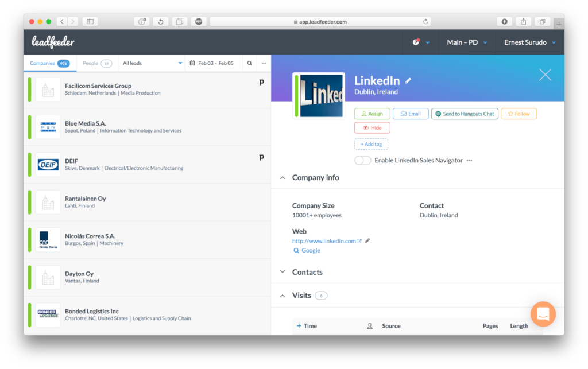Click Pipedrive icon on DEIF row
Screen dimensions: 588x369
click(262, 157)
